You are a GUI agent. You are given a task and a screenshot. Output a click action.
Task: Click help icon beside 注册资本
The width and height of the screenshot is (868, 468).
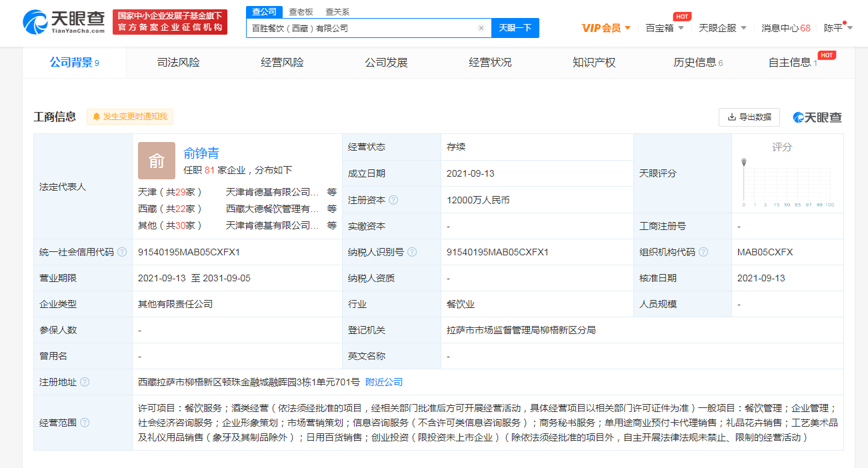[393, 200]
